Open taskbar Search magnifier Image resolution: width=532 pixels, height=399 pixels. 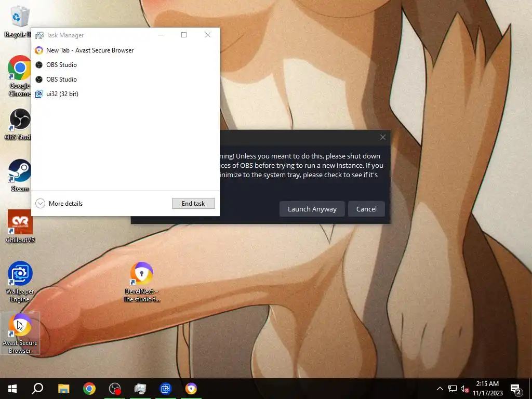[37, 389]
